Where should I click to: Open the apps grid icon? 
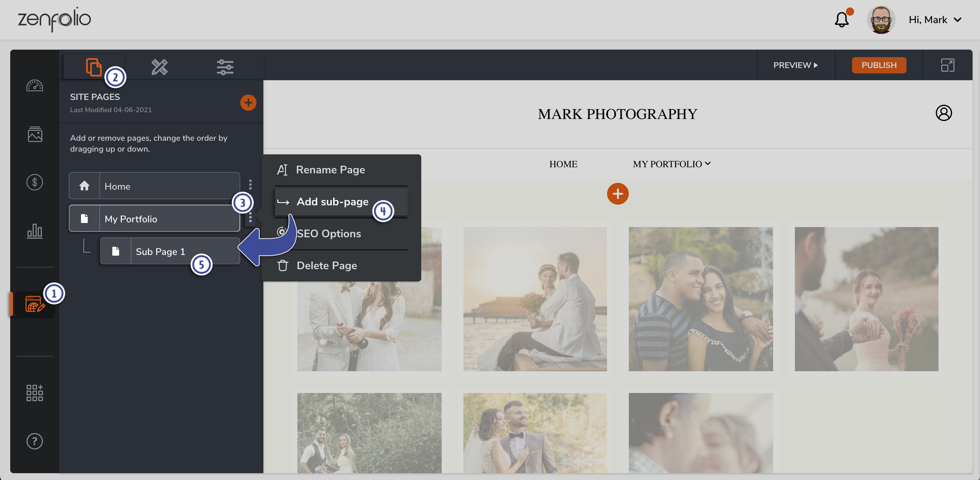click(x=35, y=393)
